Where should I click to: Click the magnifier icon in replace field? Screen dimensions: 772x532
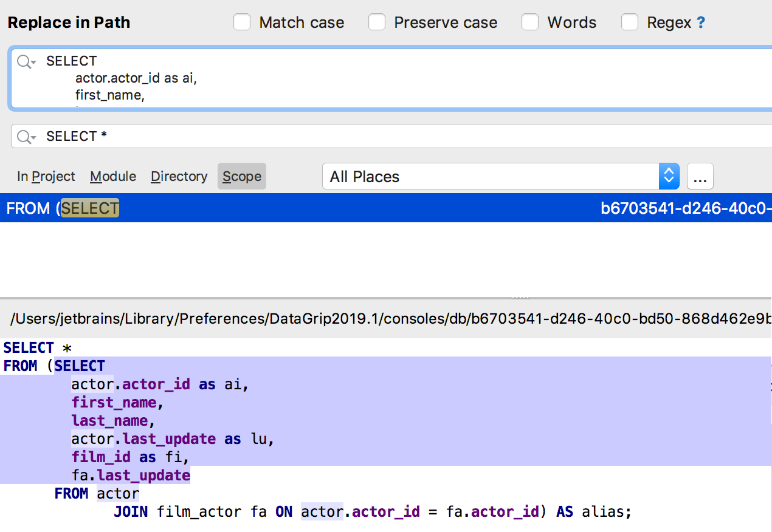pos(26,137)
